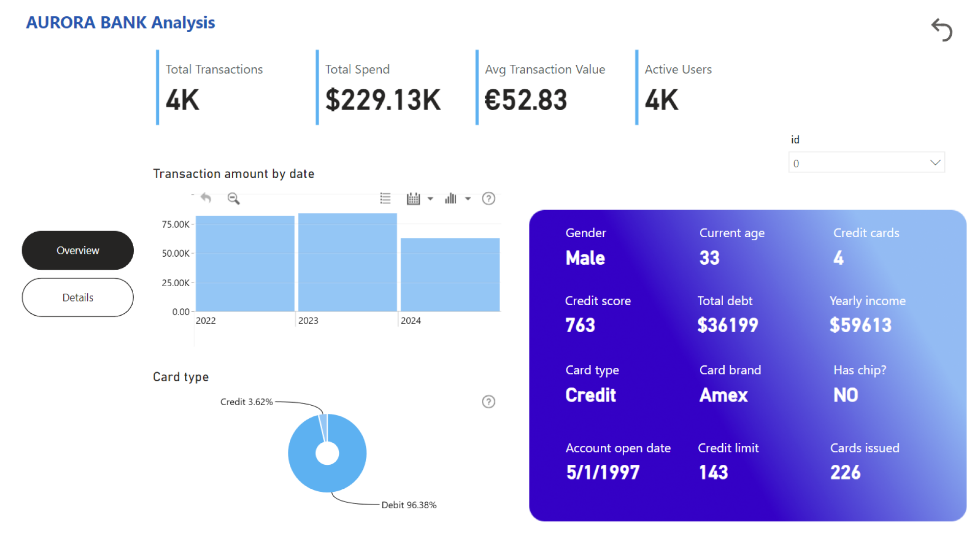This screenshot has height=551, width=980.
Task: Select the 2022 bar in the chart
Action: (x=245, y=263)
